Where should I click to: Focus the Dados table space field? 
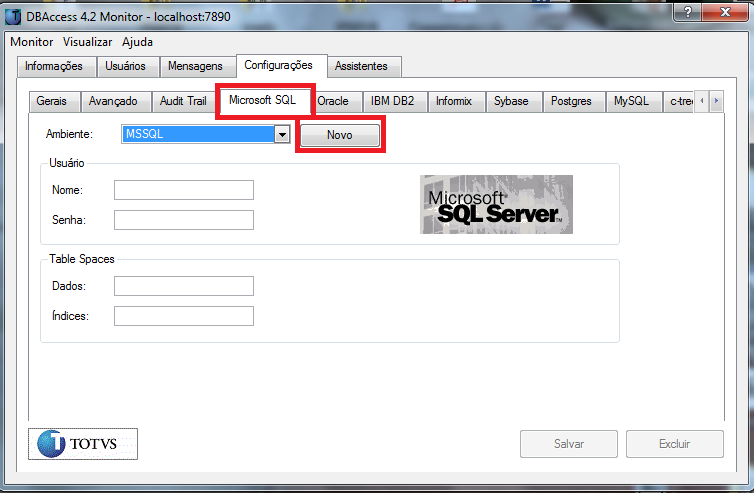coord(184,286)
